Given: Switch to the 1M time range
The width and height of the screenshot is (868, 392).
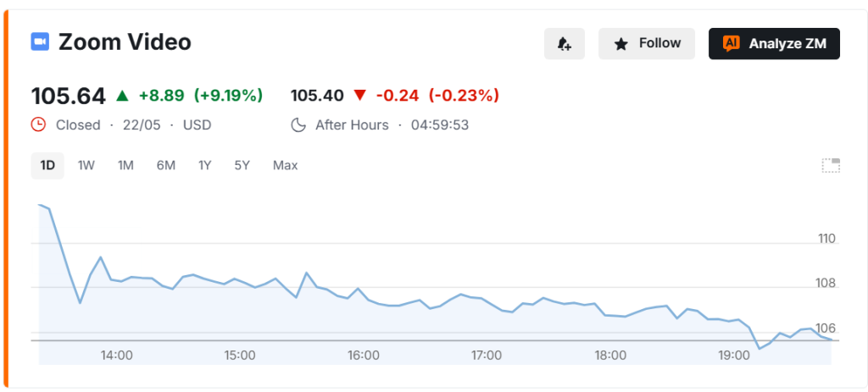Looking at the screenshot, I should click(x=125, y=165).
